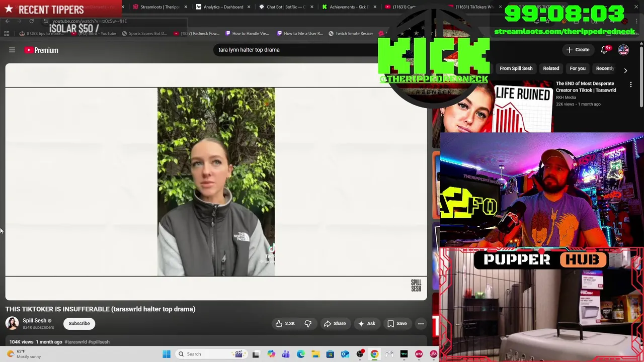
Task: Close the Analytics – Dashboard tab
Action: [249, 7]
